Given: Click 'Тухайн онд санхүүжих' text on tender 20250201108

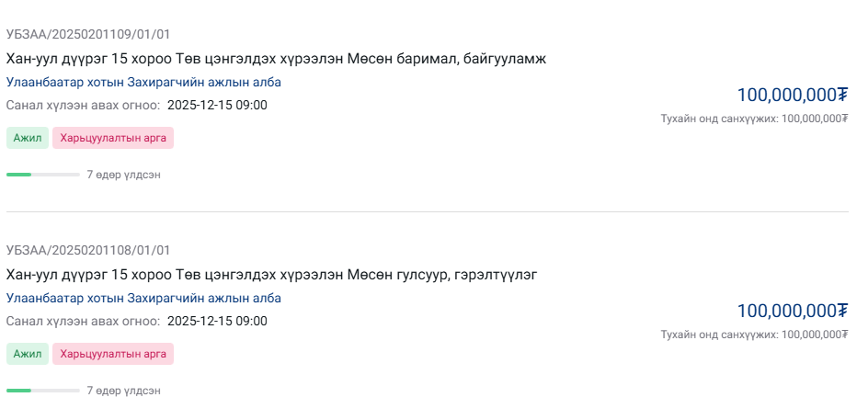Looking at the screenshot, I should click(x=754, y=335).
